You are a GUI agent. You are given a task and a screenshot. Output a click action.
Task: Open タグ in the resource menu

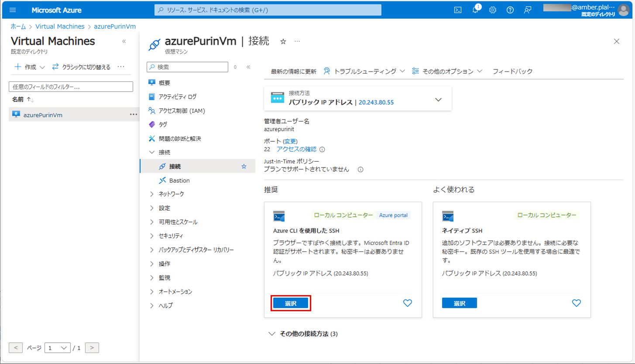pyautogui.click(x=163, y=125)
